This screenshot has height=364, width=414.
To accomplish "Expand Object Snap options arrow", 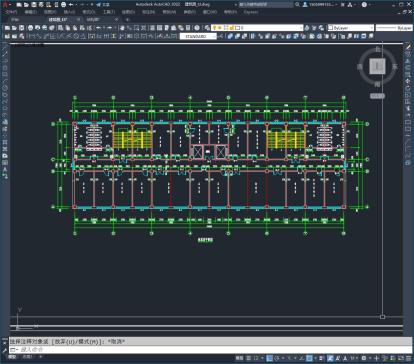I will click(315, 357).
